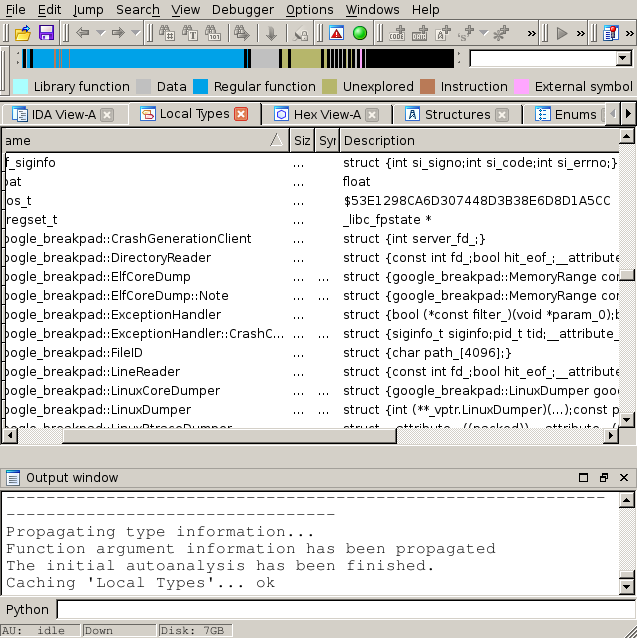Save the database with floppy icon
Viewport: 637px width, 638px height.
click(46, 33)
